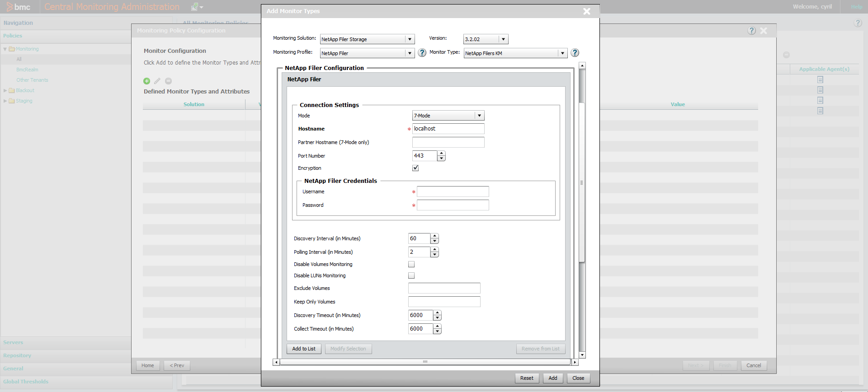Click the Exclude Volumes input field
The image size is (868, 392).
click(x=444, y=288)
